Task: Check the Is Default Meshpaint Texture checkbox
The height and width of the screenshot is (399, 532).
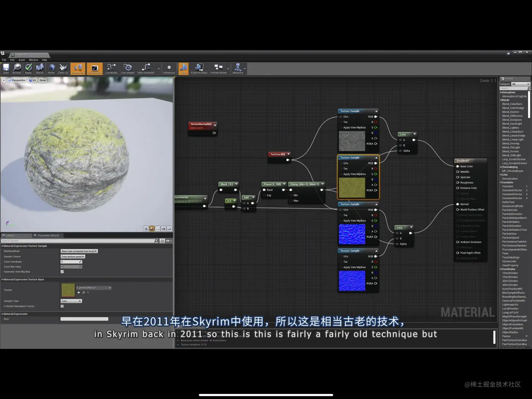Action: 62,306
